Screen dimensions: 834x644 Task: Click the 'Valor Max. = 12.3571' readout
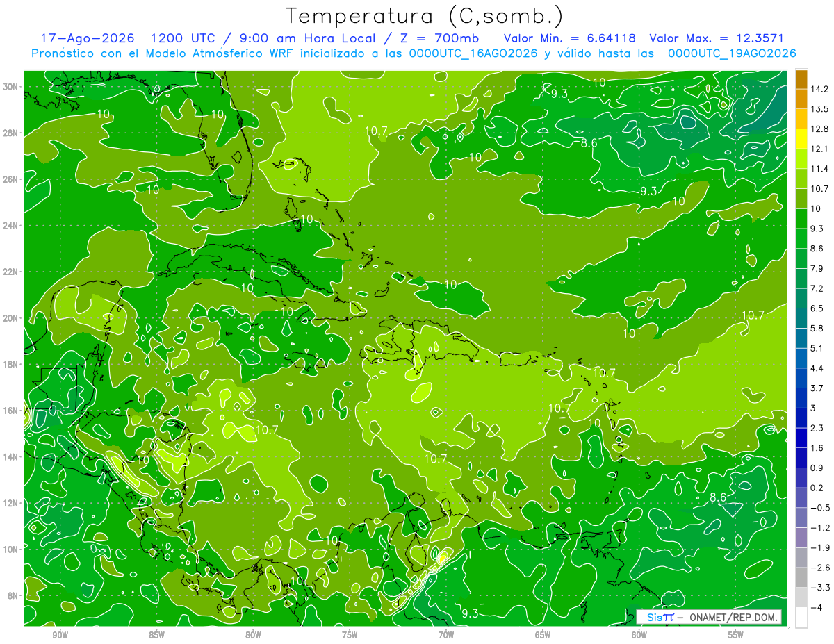tap(716, 38)
